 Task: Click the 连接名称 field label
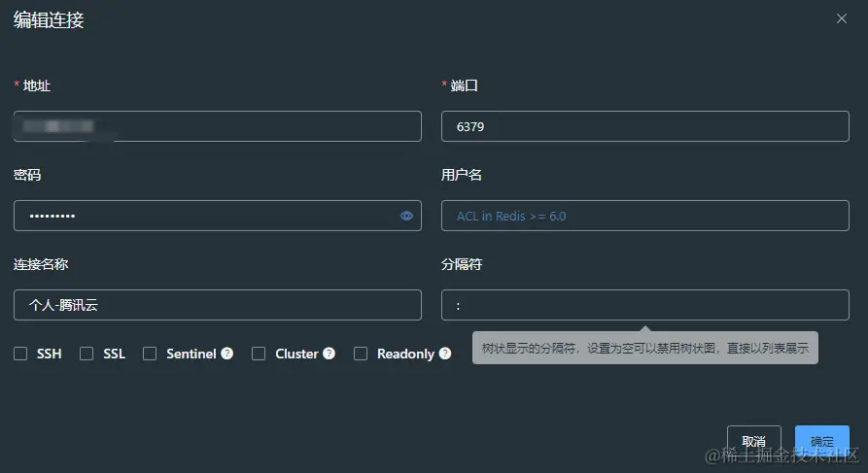click(41, 264)
